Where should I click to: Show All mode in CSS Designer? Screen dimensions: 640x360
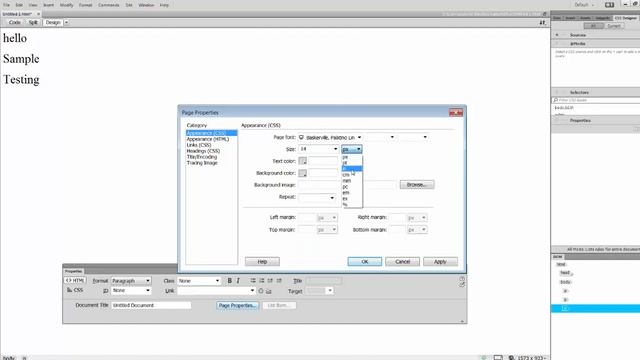pos(593,26)
